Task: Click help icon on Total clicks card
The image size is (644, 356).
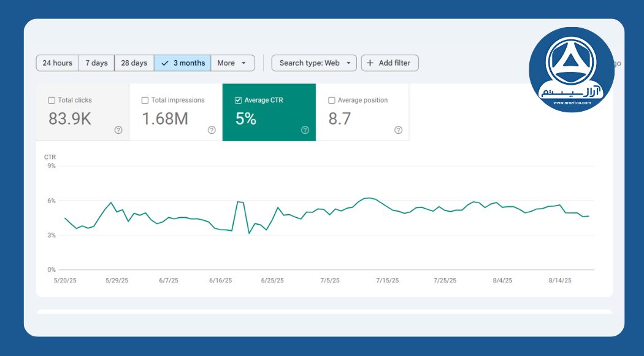Action: pos(118,130)
